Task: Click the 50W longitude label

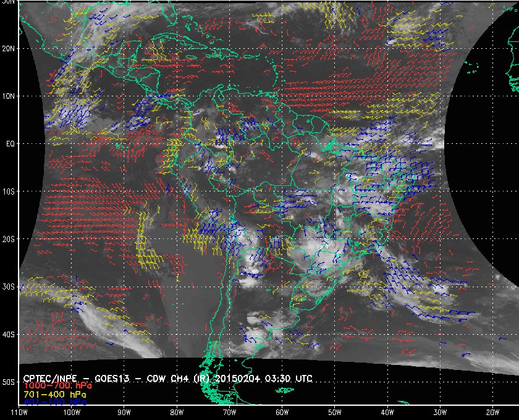Action: [x=335, y=413]
